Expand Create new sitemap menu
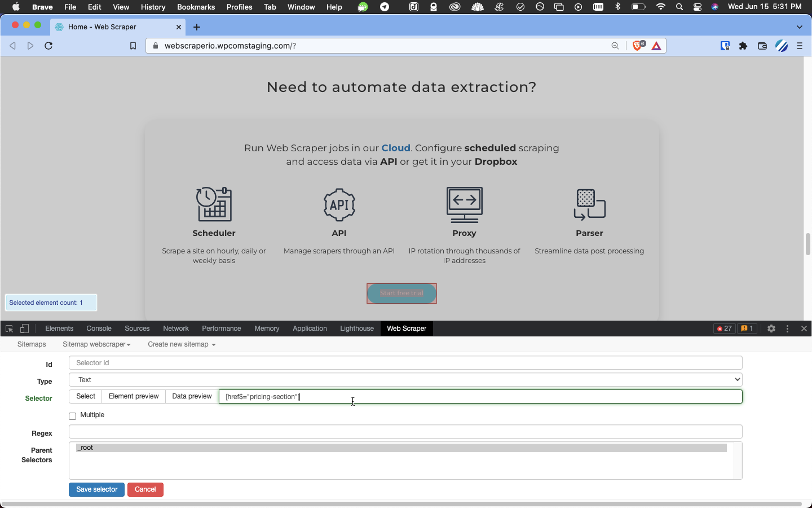 182,344
